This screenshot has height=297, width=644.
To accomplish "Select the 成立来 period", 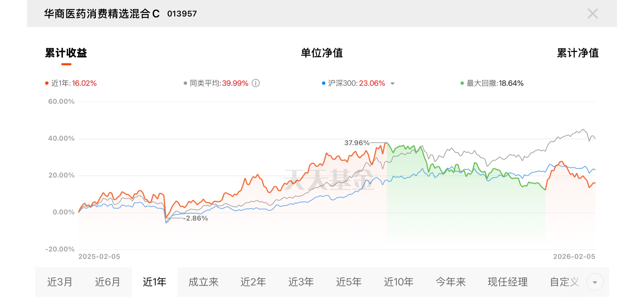I will (203, 282).
